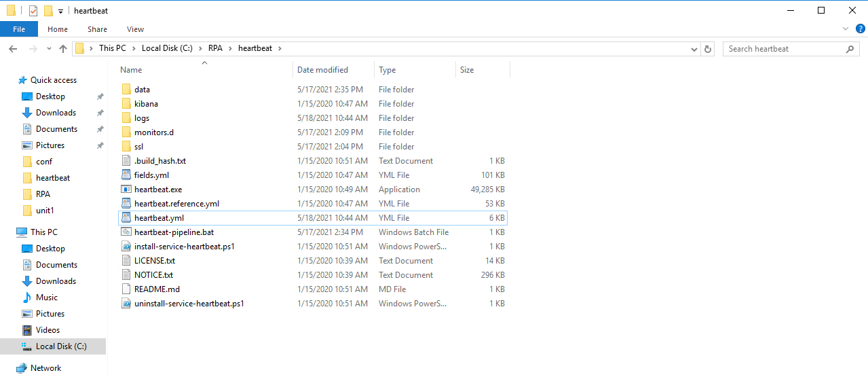Click the fields.yml file icon

coord(126,175)
